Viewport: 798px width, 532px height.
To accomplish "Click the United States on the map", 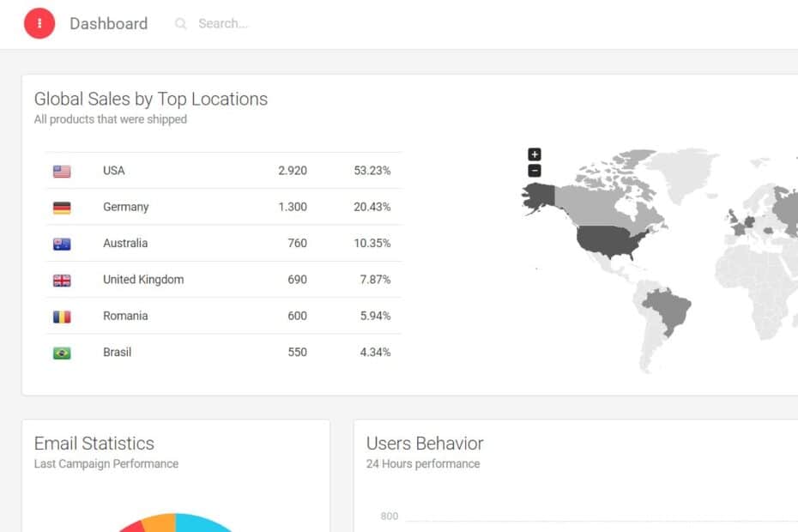I will click(608, 241).
